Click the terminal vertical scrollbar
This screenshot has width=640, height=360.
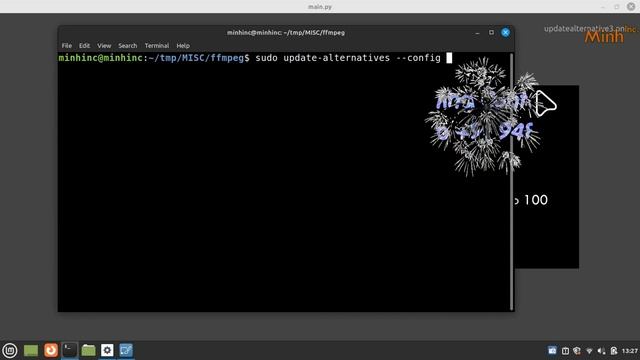pyautogui.click(x=511, y=182)
